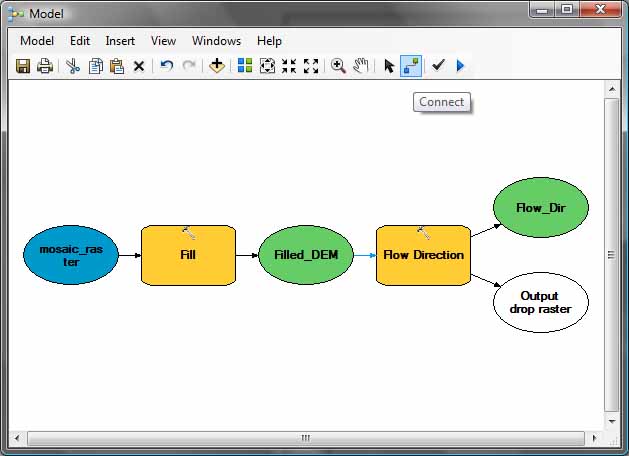Click the Print icon in toolbar
Viewport: 629px width, 456px height.
pos(44,66)
